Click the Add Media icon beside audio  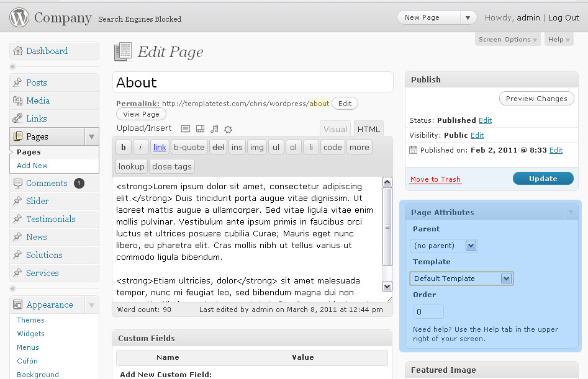228,129
